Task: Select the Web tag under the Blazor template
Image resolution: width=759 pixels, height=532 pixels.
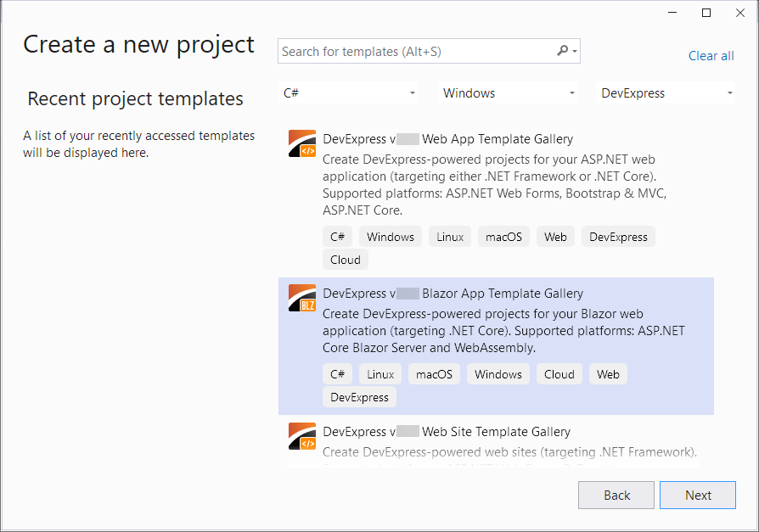Action: [608, 373]
